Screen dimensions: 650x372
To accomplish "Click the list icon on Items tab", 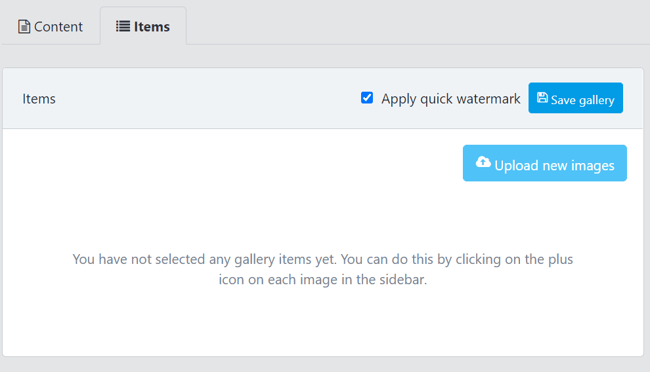I will click(123, 26).
